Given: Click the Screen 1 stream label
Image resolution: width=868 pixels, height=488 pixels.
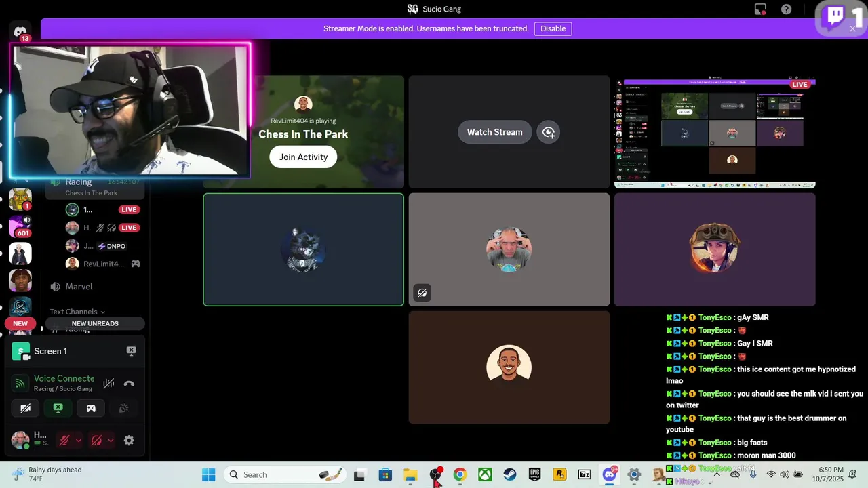Looking at the screenshot, I should click(x=50, y=351).
